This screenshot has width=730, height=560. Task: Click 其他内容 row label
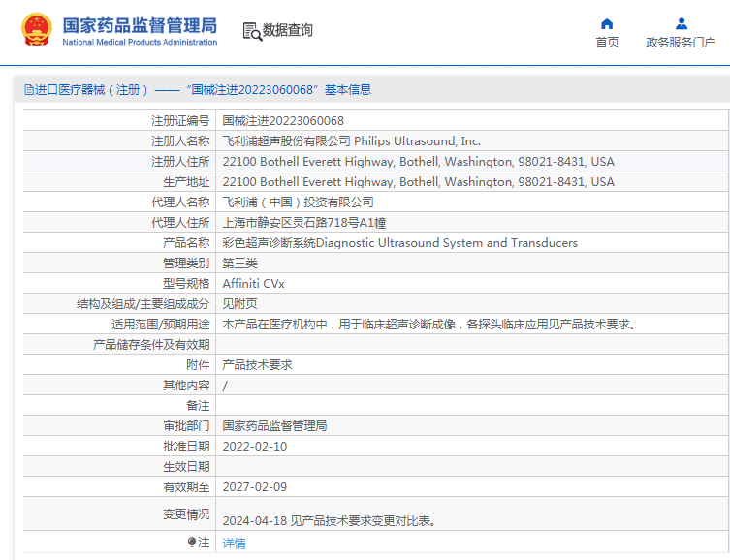(x=186, y=386)
